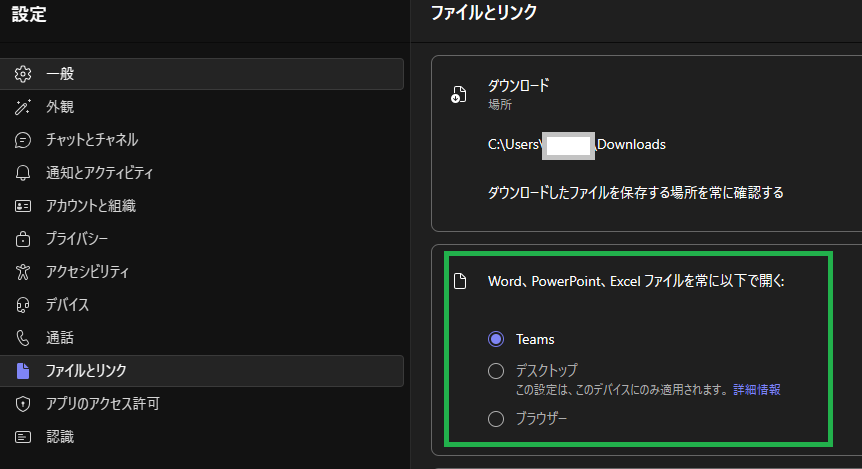Click the document icon beside Word、PowerPoint、Excel setting
862x469 pixels.
[460, 281]
